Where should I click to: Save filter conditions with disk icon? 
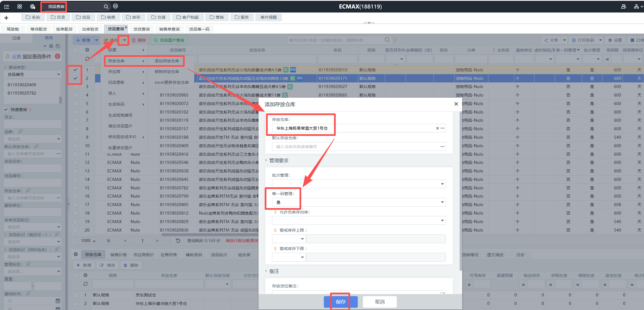pyautogui.click(x=58, y=46)
